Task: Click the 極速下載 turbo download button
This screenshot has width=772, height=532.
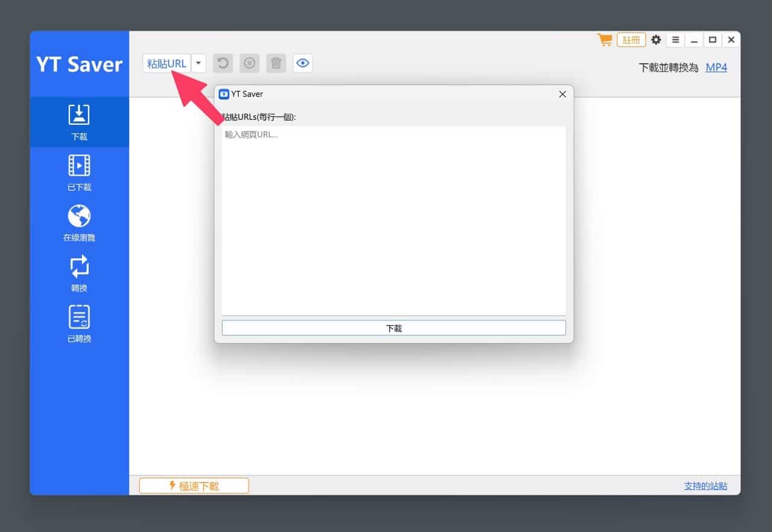Action: tap(194, 486)
